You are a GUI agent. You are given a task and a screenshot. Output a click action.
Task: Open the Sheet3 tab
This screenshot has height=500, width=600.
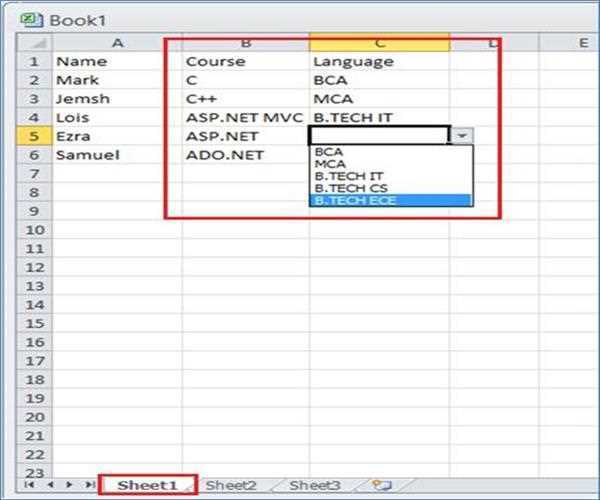pyautogui.click(x=314, y=485)
